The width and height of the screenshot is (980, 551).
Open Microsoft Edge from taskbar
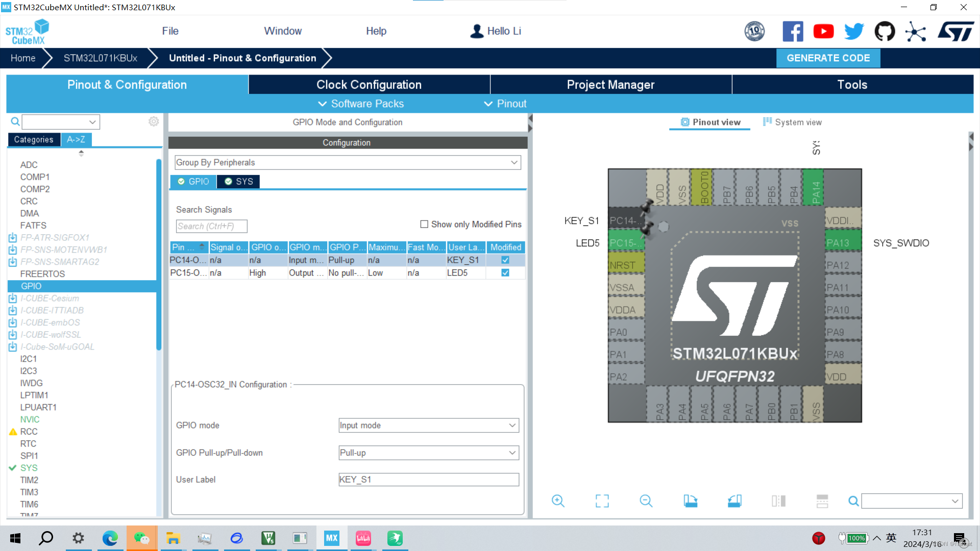coord(110,538)
